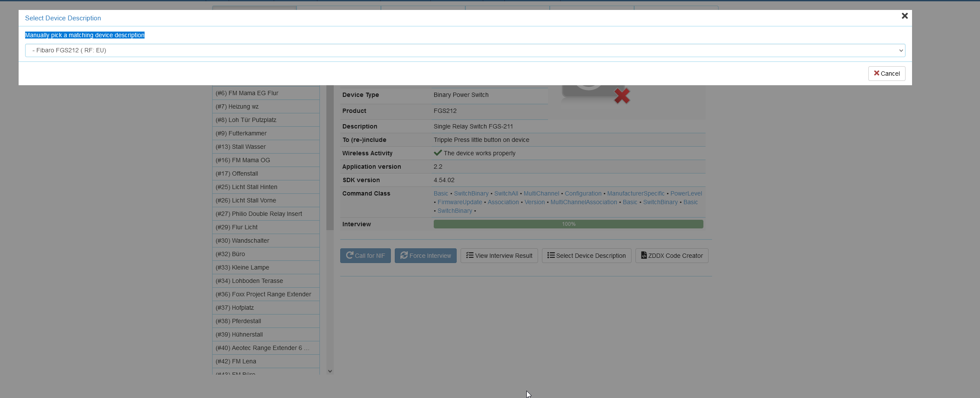Select device (#9) Futterkammer
This screenshot has width=980, height=398.
tap(266, 133)
